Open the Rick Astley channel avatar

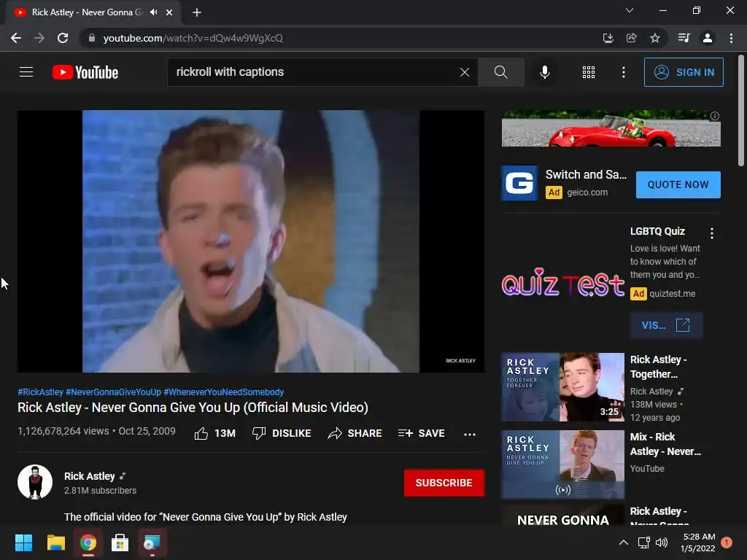point(35,482)
